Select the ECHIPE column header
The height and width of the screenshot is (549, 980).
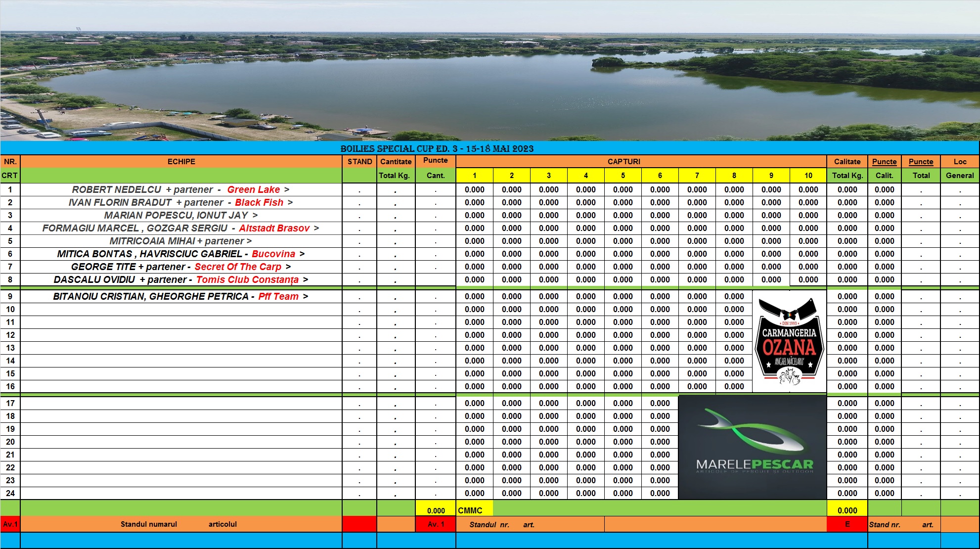[181, 162]
